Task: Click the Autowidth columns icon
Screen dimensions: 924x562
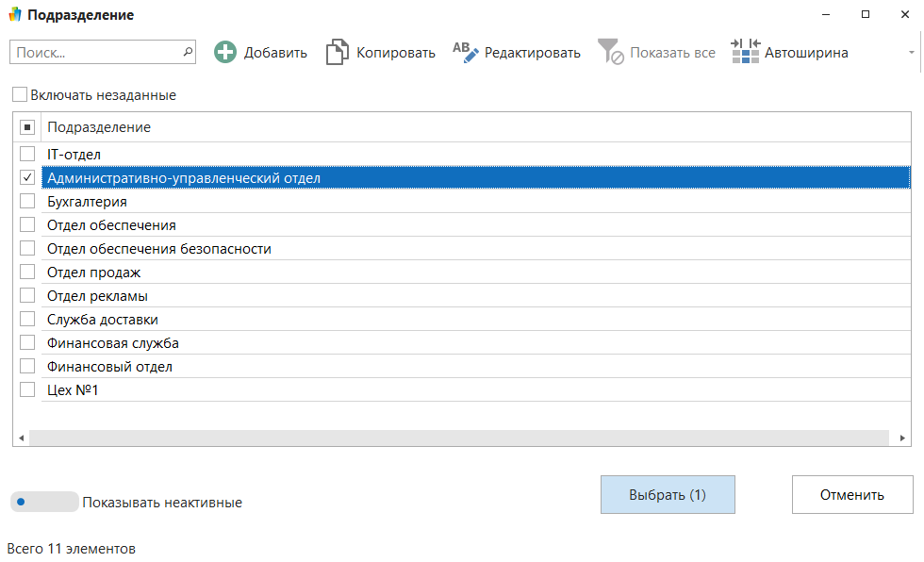Action: pos(745,52)
